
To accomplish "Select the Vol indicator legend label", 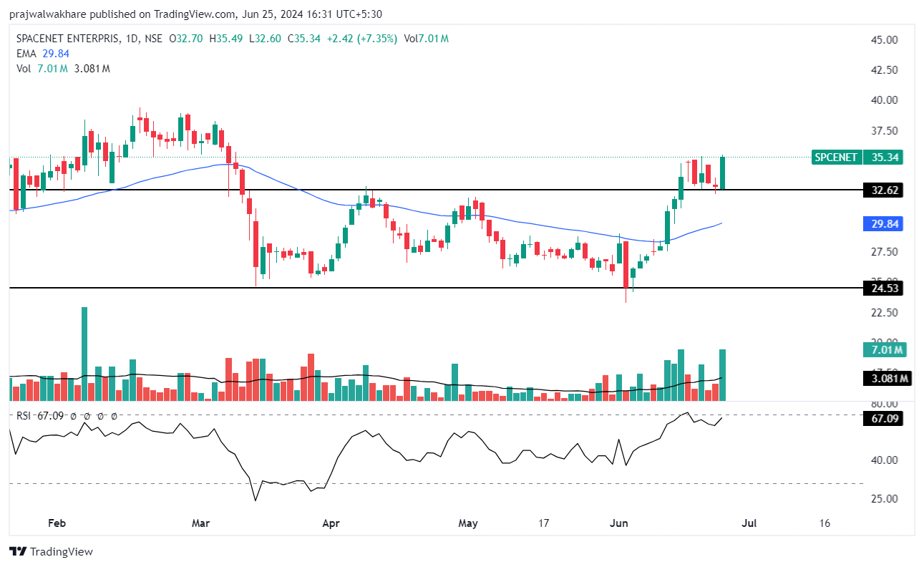I will 24,69.
